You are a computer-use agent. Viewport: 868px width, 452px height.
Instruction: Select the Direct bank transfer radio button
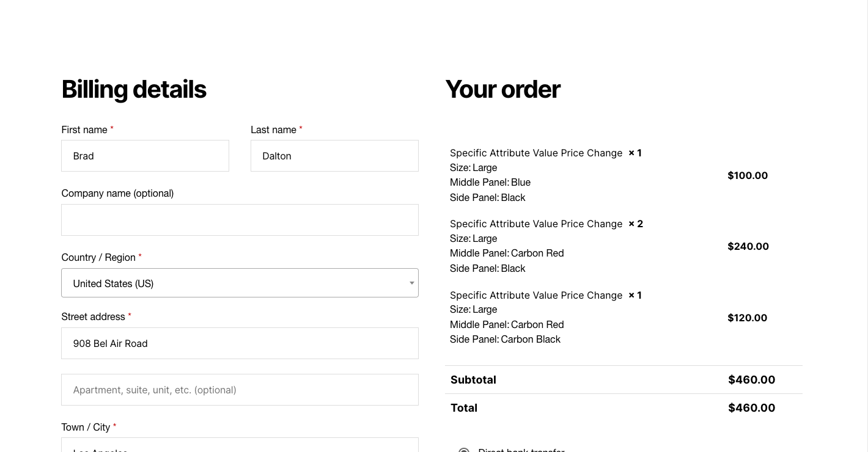(464, 451)
